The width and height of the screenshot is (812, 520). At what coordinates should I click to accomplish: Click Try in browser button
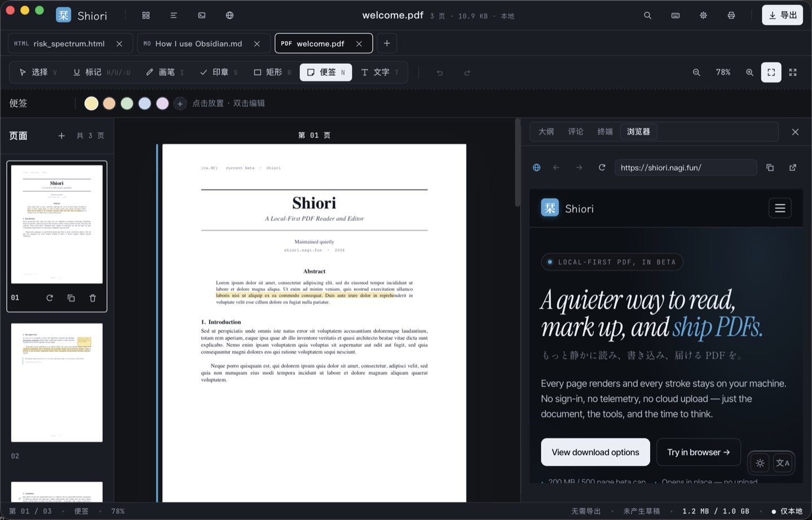[699, 452]
